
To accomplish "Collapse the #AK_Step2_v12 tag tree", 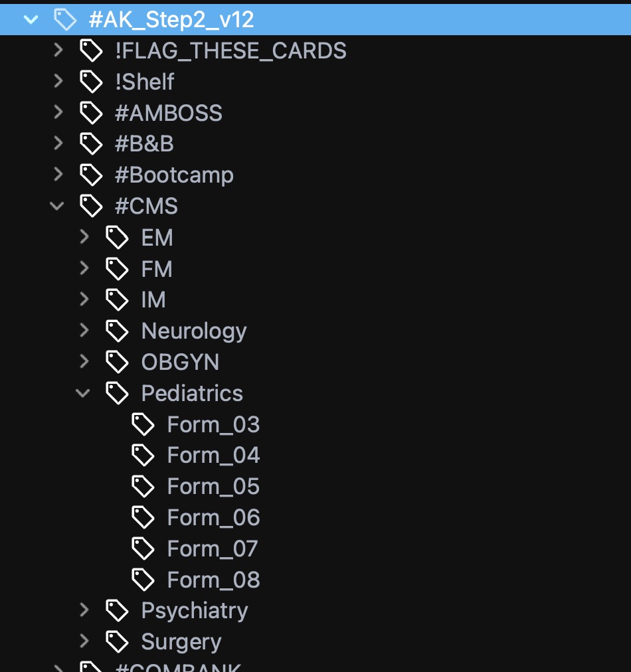I will 31,19.
